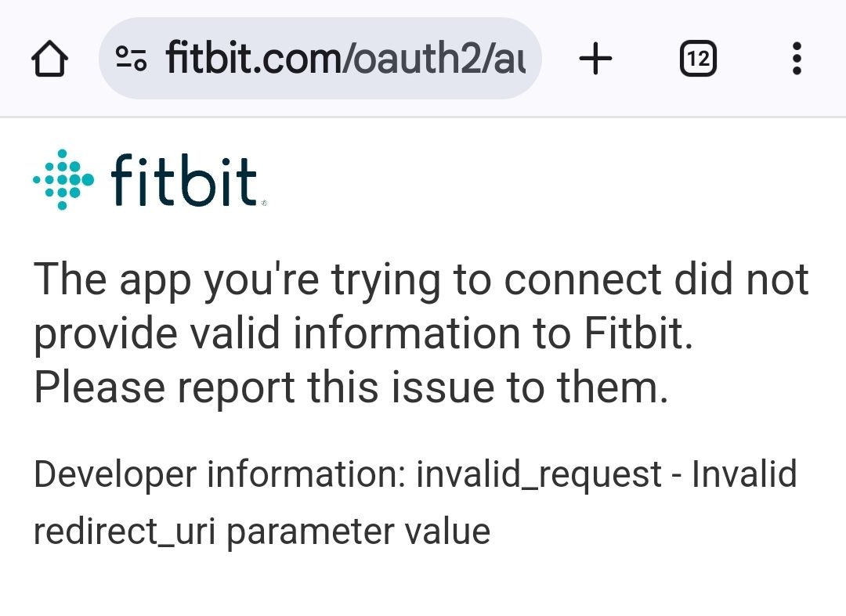The image size is (846, 616).
Task: Click the word "Invalid" after the dash
Action: click(x=743, y=474)
